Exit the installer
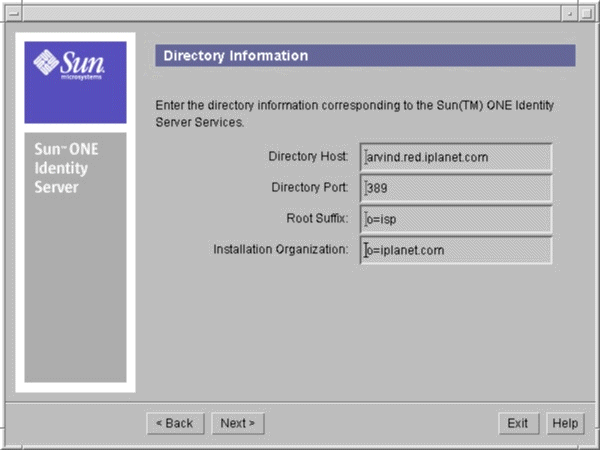Image resolution: width=600 pixels, height=450 pixels. (518, 424)
